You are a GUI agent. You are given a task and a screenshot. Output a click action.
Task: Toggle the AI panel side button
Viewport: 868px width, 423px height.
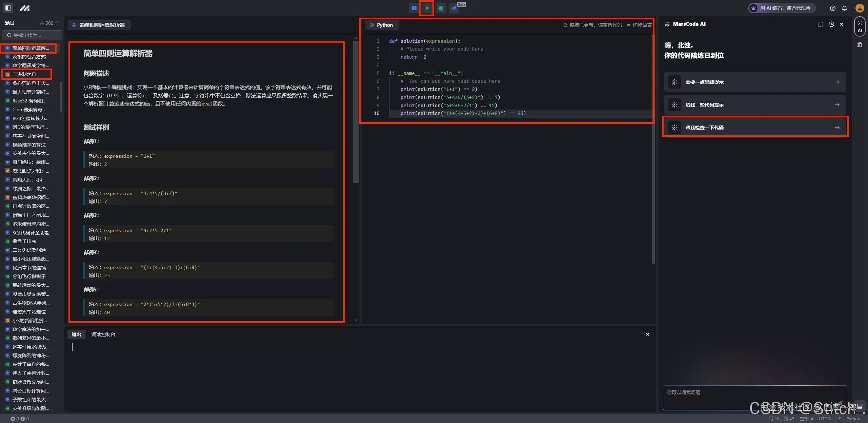point(860,26)
